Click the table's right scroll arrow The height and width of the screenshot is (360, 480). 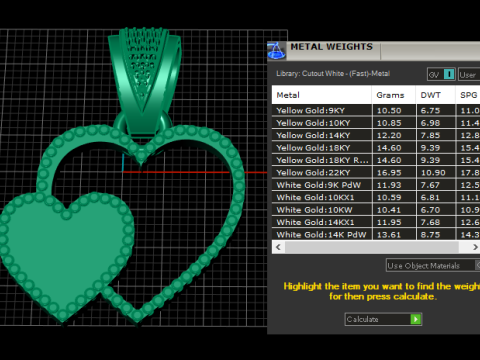point(475,247)
